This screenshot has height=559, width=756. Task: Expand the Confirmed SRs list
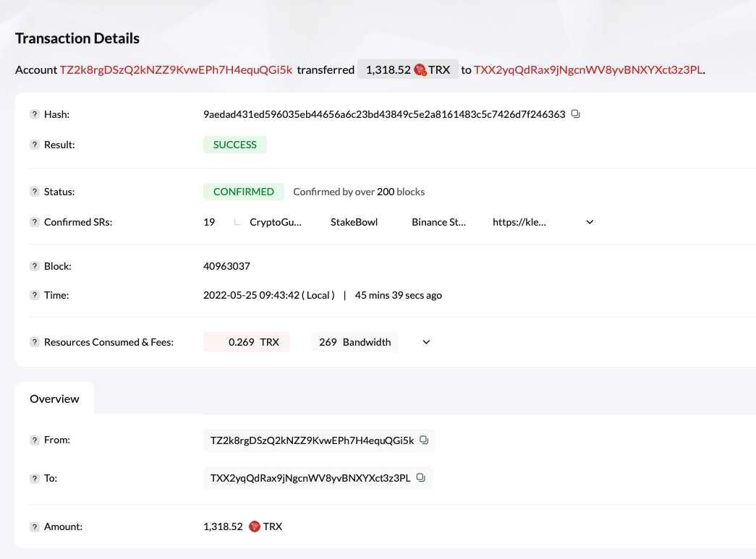tap(588, 222)
